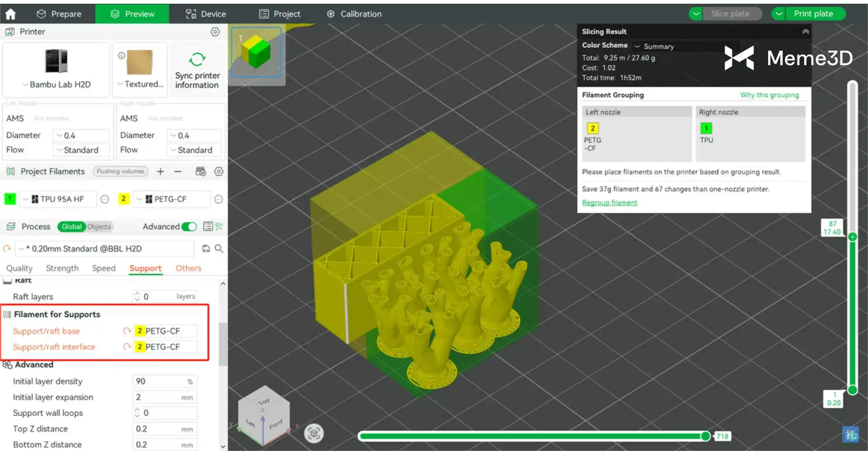Add a new project filament
868x451 pixels.
point(160,171)
